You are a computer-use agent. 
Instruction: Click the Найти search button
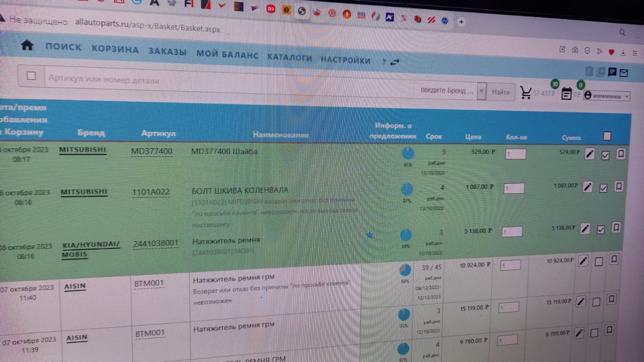500,92
